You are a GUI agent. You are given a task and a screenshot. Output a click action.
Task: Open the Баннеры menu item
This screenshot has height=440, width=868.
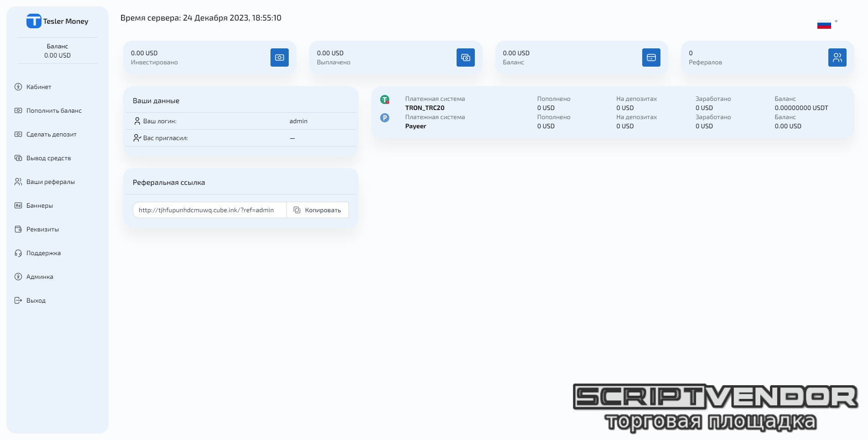point(40,205)
